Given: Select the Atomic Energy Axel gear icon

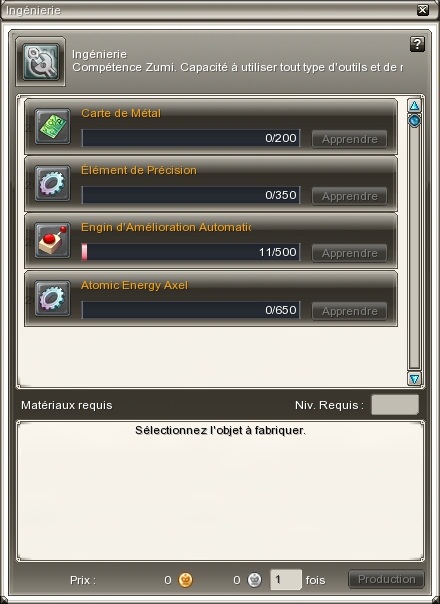Looking at the screenshot, I should click(x=52, y=298).
